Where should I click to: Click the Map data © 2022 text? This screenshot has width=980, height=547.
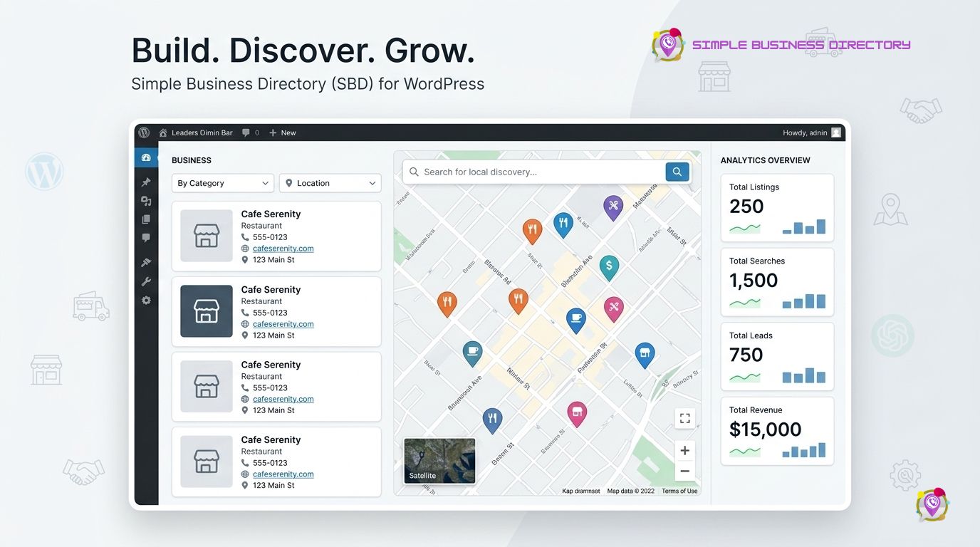tap(630, 491)
